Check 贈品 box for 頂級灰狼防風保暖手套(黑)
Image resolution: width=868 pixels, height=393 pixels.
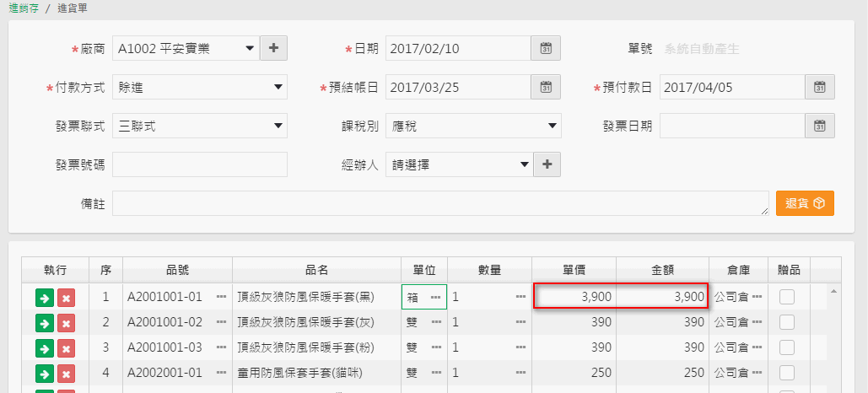coord(787,297)
